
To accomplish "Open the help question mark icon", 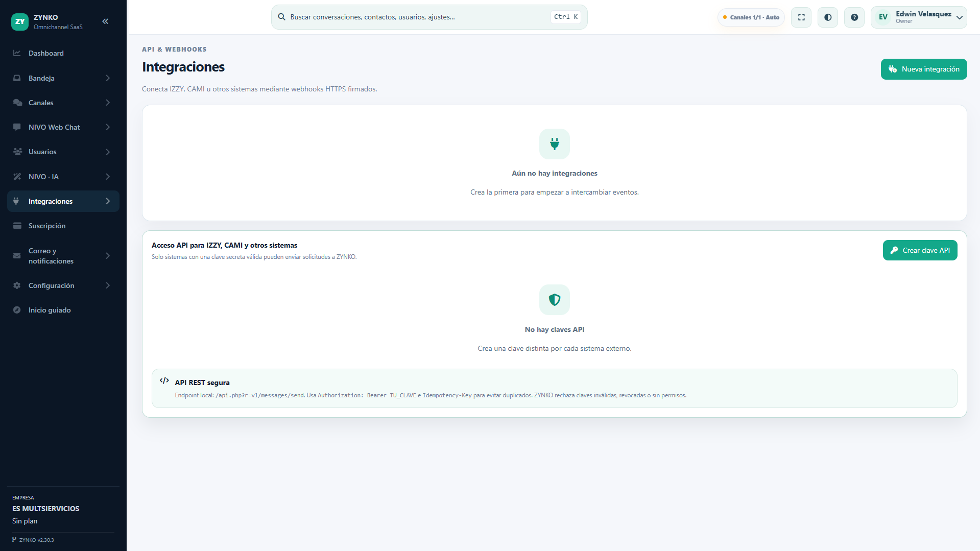I will pyautogui.click(x=854, y=17).
